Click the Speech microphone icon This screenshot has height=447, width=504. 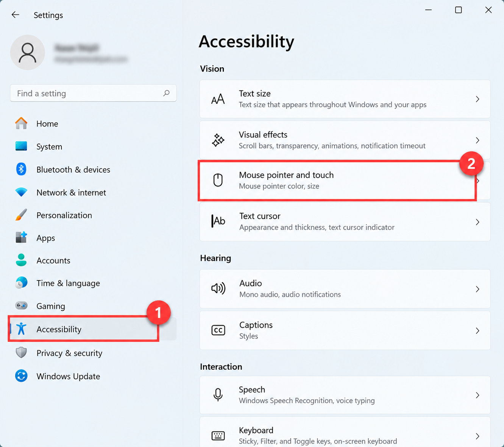(218, 395)
